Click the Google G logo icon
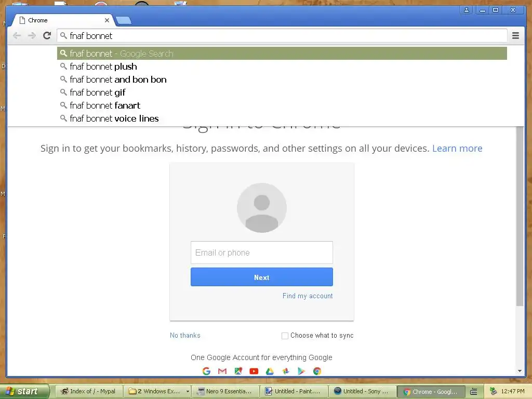This screenshot has height=399, width=532. point(206,371)
